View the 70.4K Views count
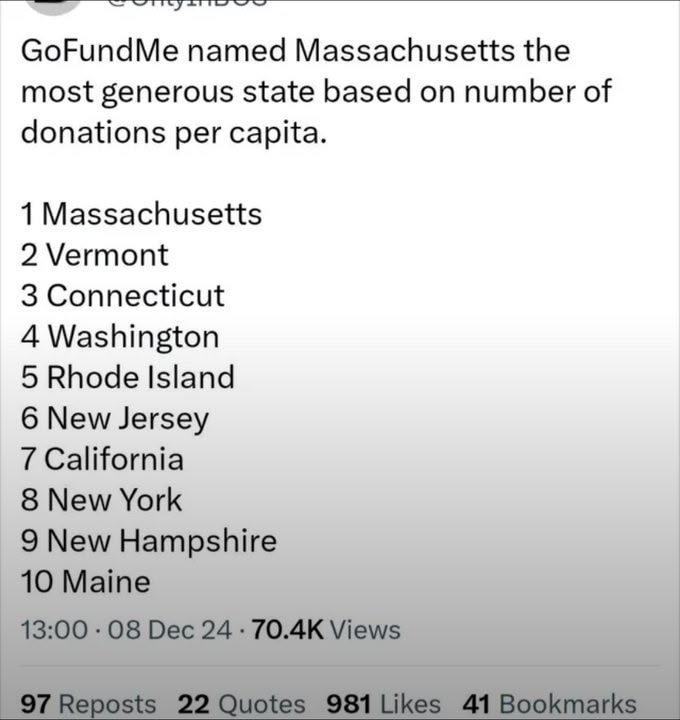 (x=326, y=630)
